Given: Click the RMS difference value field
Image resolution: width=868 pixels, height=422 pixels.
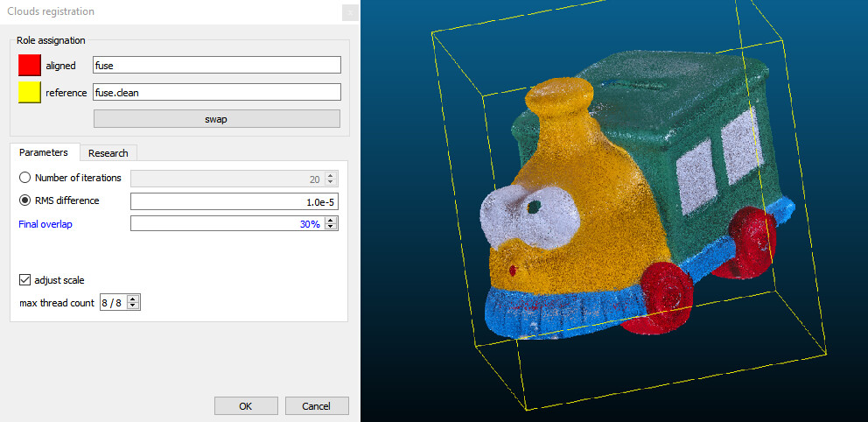Looking at the screenshot, I should (234, 201).
